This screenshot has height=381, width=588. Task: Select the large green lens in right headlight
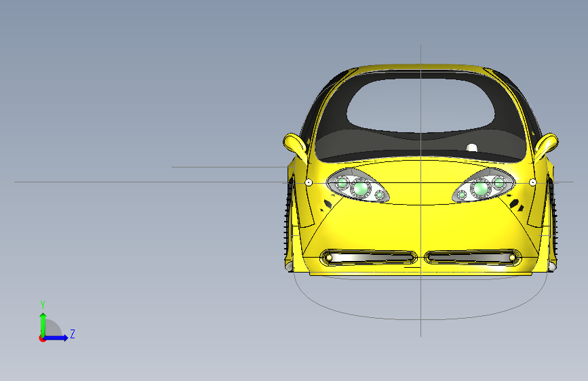(480, 188)
